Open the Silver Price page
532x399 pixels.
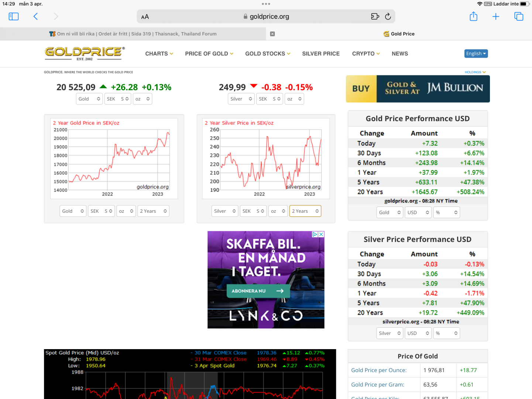(x=320, y=54)
